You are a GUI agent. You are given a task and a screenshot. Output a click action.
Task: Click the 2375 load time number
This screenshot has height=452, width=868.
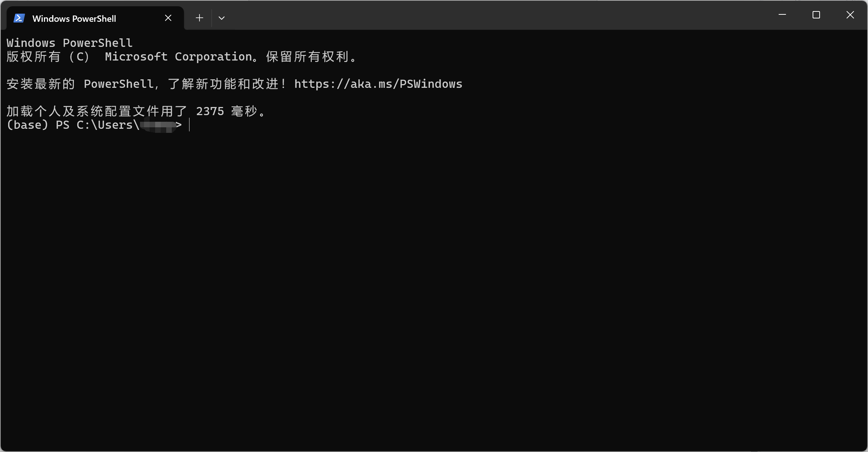point(210,111)
